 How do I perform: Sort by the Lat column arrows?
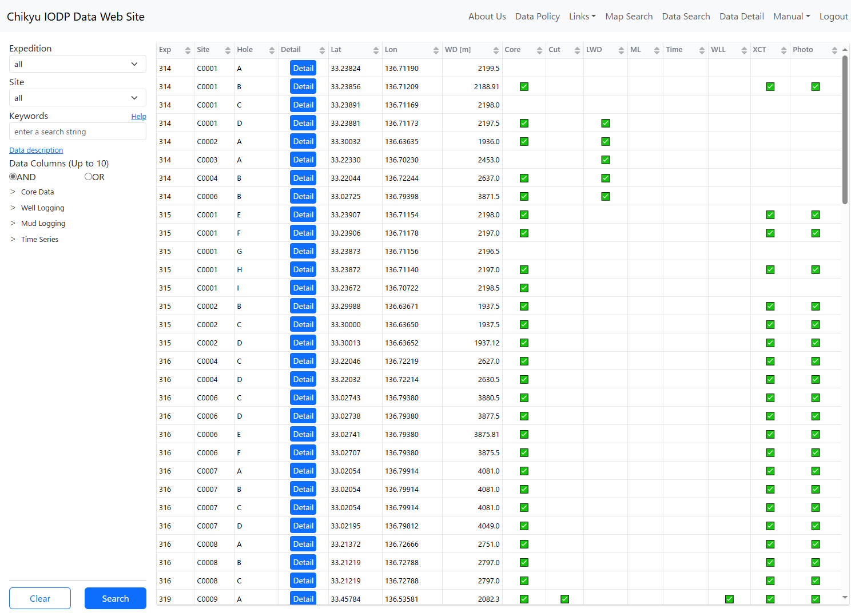point(376,50)
